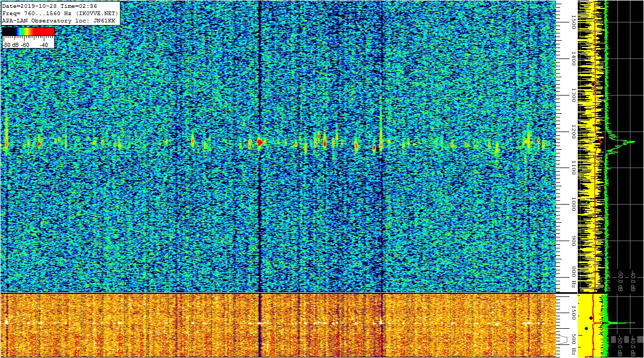Click the Freq= 760...1560 Hz (IK0VVE.NET) line

[x=60, y=13]
